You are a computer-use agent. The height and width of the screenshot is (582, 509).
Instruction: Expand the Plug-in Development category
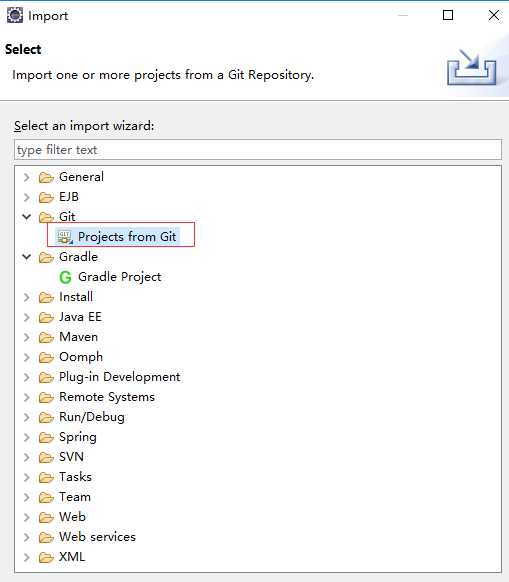[27, 377]
